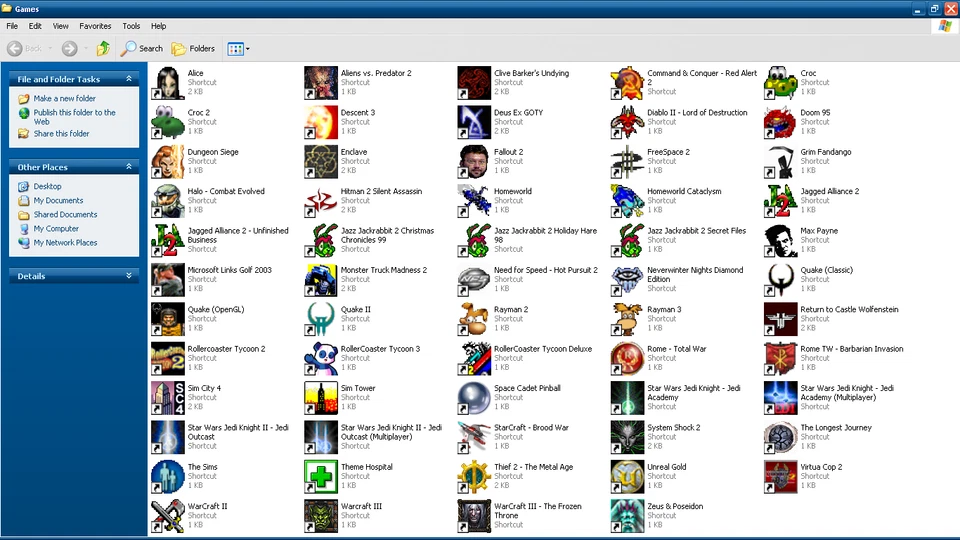Select the Doom 95 icon
Image resolution: width=960 pixels, height=540 pixels.
(x=780, y=122)
